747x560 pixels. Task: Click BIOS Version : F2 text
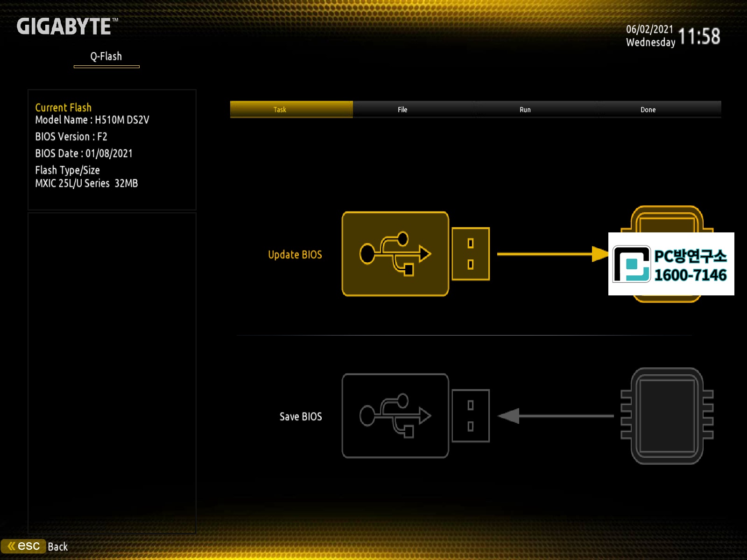pos(71,137)
